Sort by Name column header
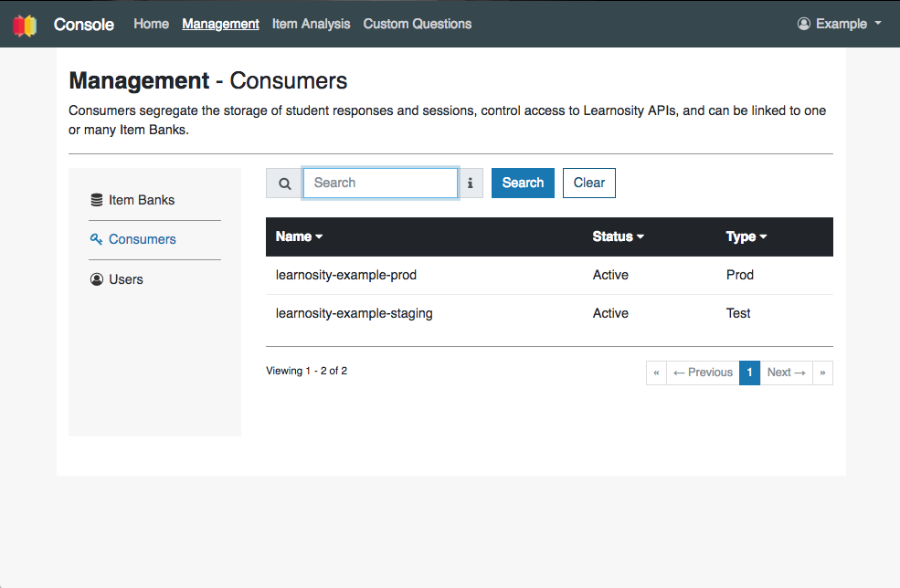 coord(299,236)
